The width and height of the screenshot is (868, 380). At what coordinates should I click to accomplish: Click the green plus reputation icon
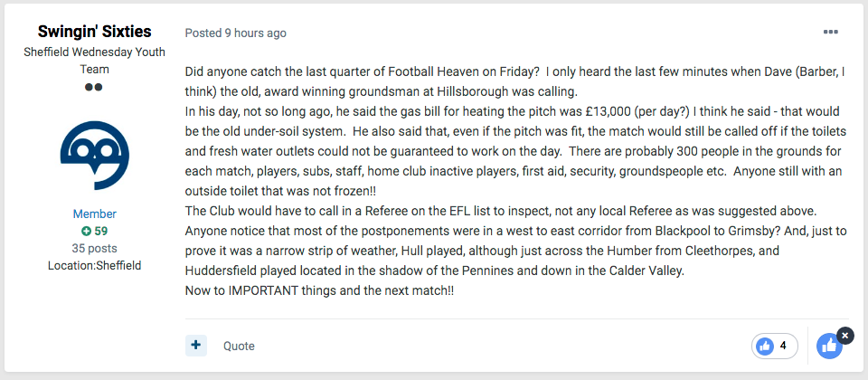86,231
